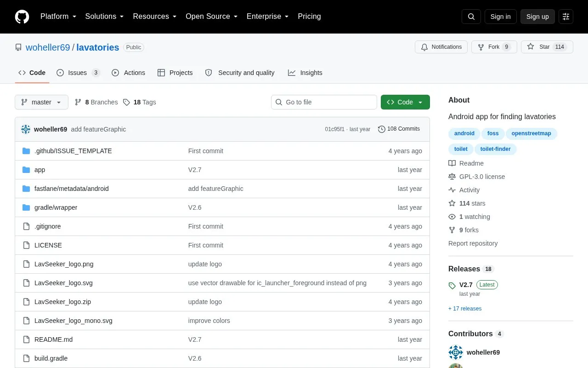Screen dimensions: 588x368
Task: Switch to the Projects tab
Action: (x=175, y=73)
